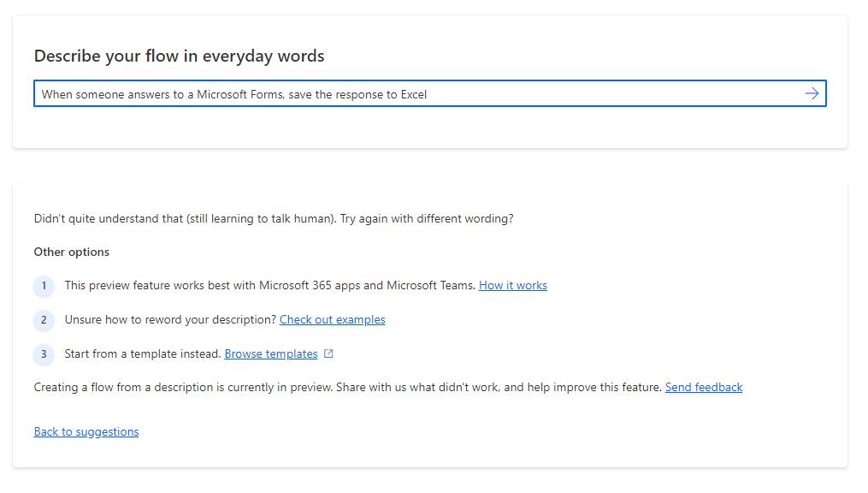Click the 'Creating a flow from a description' notice
This screenshot has width=868, height=493.
tap(347, 387)
